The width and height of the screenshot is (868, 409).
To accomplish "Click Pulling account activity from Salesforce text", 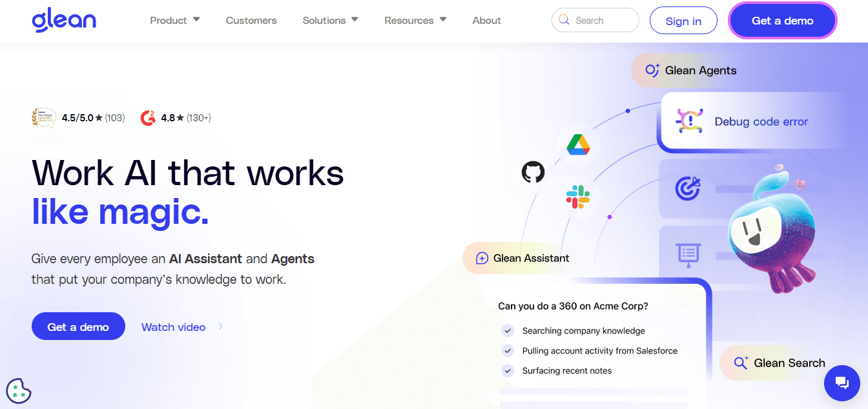I will point(600,351).
